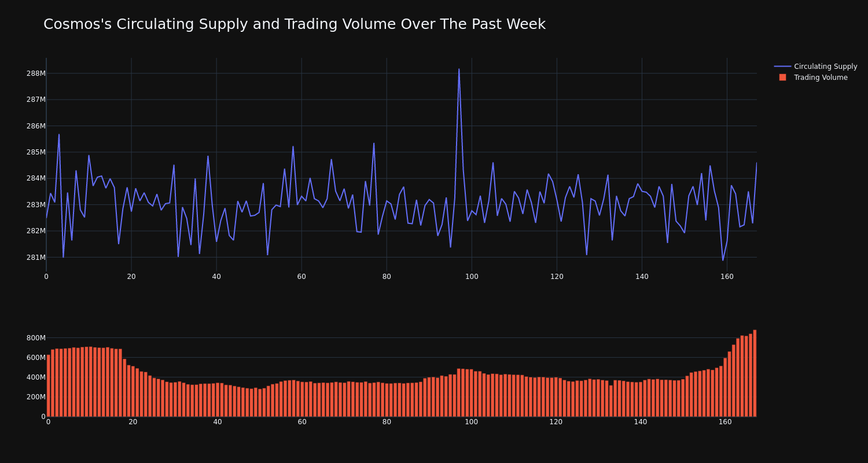Click the 283M y-axis label

(36, 205)
